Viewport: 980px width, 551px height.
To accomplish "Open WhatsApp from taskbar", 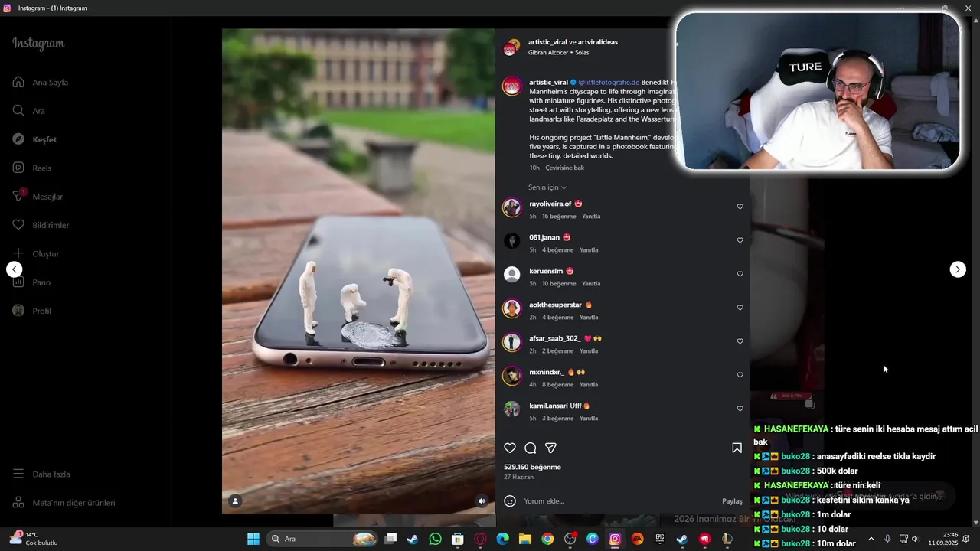I will [x=435, y=539].
